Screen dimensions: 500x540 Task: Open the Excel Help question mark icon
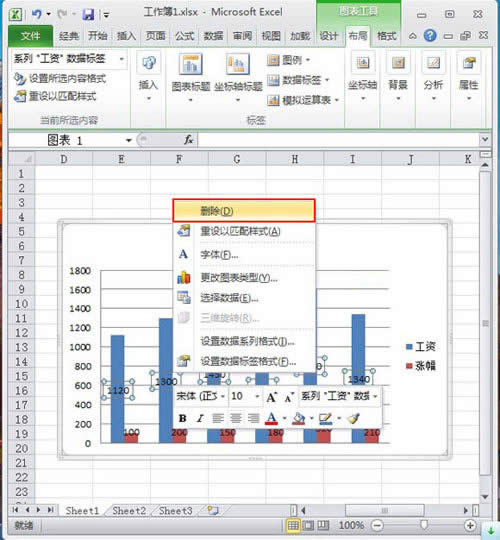[x=430, y=35]
